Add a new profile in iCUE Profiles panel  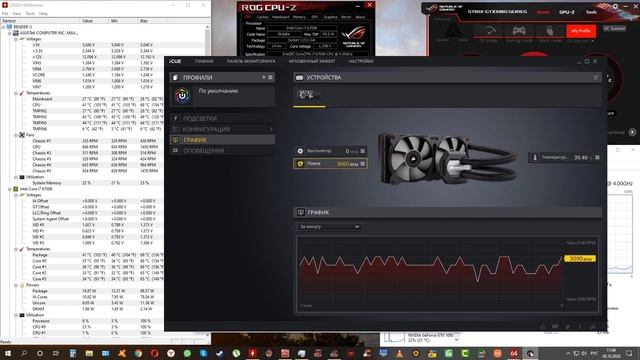tap(264, 77)
